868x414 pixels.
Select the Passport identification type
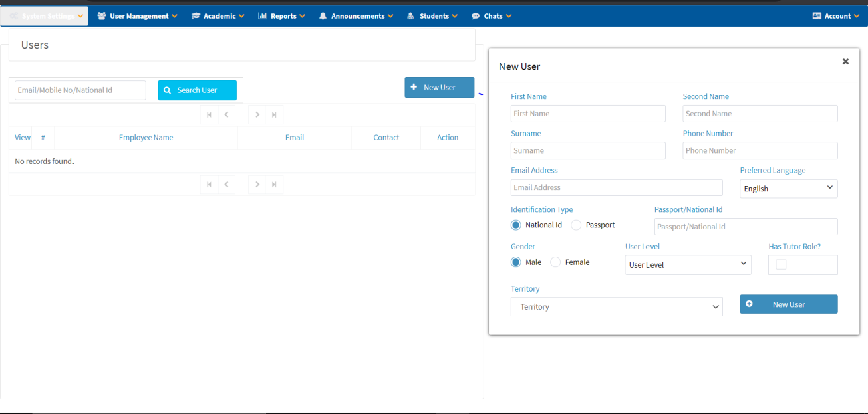(x=576, y=225)
